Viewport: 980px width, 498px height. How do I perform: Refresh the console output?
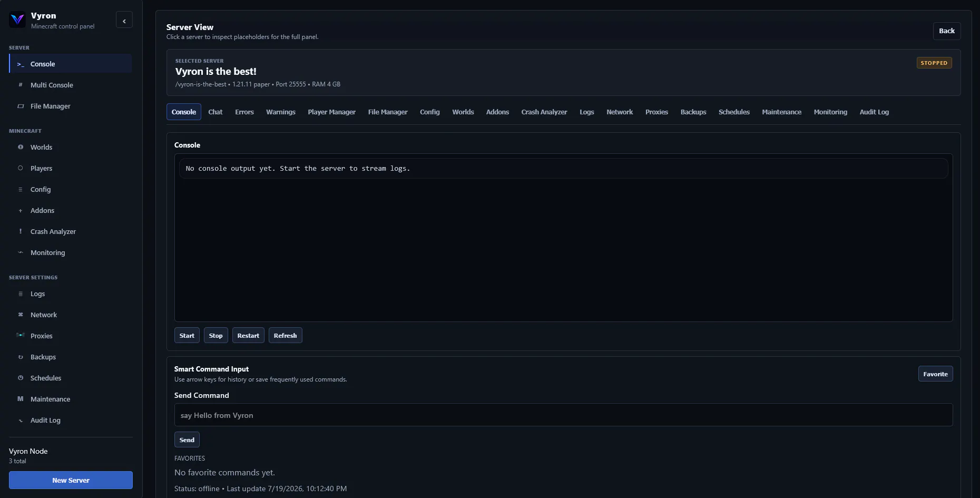[286, 336]
